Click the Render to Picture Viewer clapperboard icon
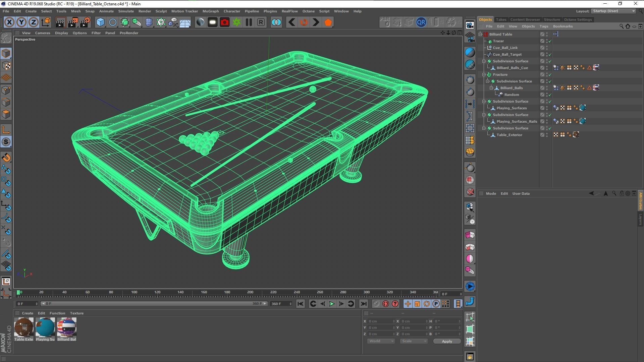This screenshot has width=644, height=362. coord(73,22)
